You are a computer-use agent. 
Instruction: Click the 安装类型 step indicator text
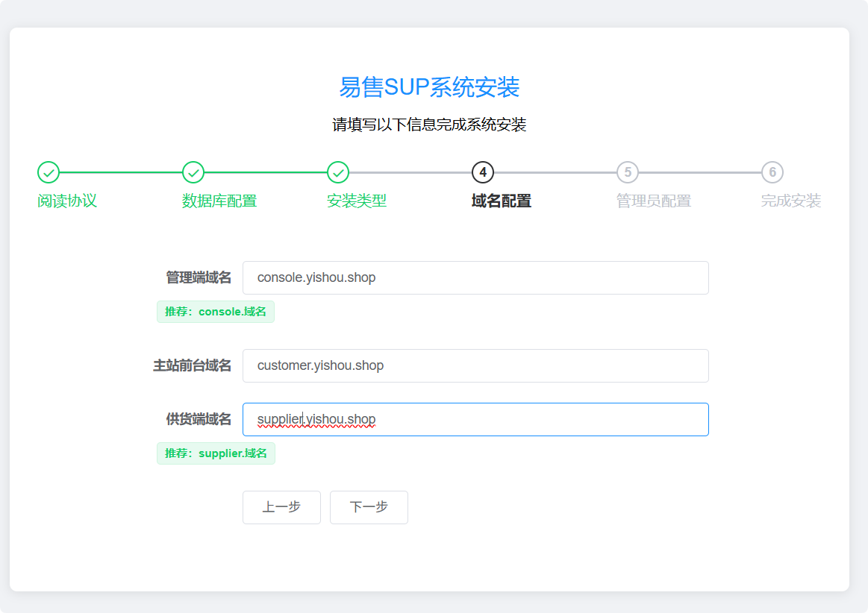(x=356, y=201)
